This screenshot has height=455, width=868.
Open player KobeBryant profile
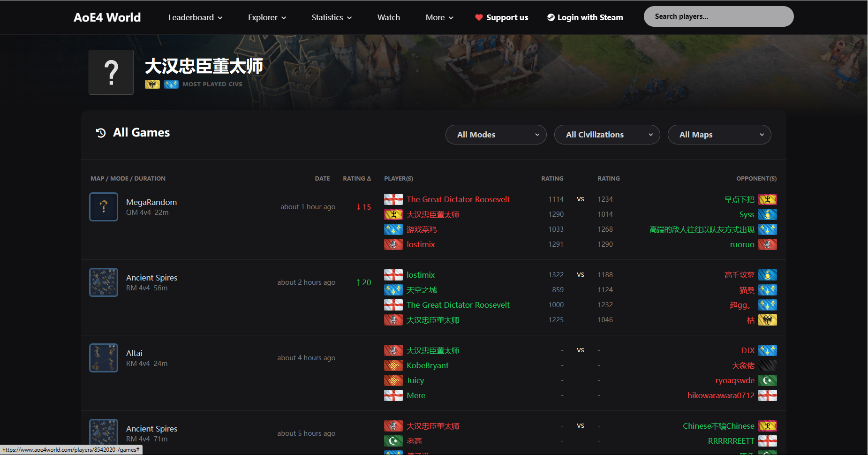click(428, 365)
